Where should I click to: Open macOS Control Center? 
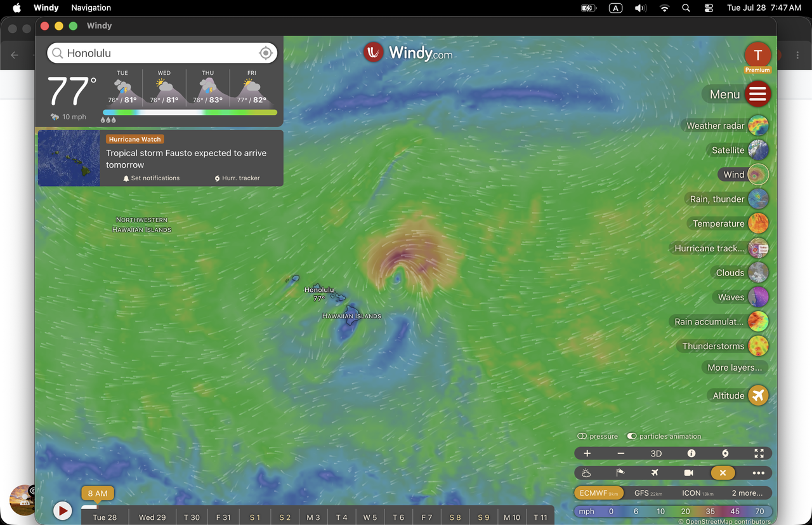click(x=709, y=8)
